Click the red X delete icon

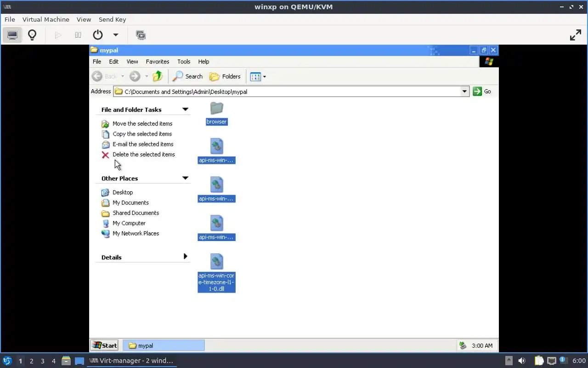(105, 155)
